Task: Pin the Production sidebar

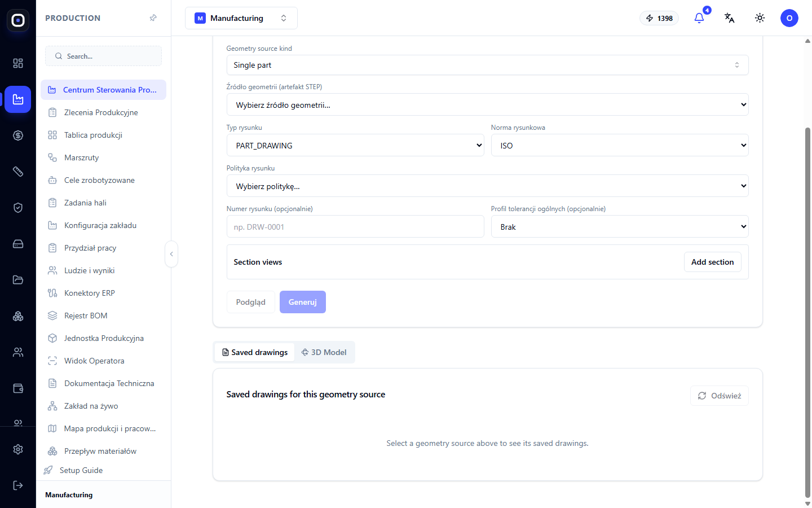Action: click(153, 18)
